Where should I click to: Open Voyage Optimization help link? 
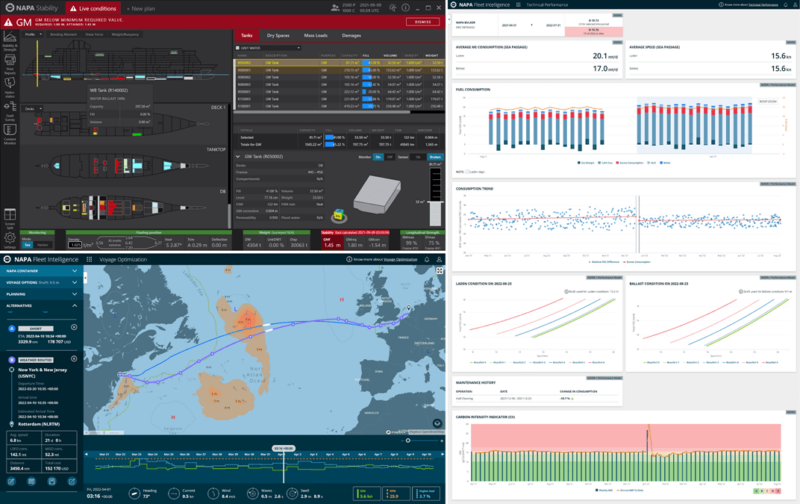(401, 260)
